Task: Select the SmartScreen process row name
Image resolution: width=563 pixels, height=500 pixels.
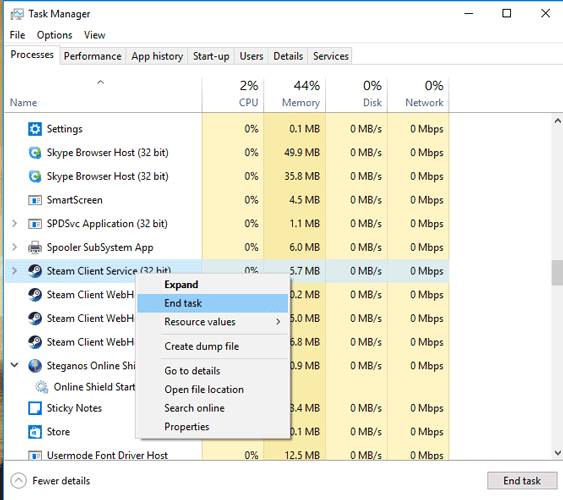Action: pos(75,200)
